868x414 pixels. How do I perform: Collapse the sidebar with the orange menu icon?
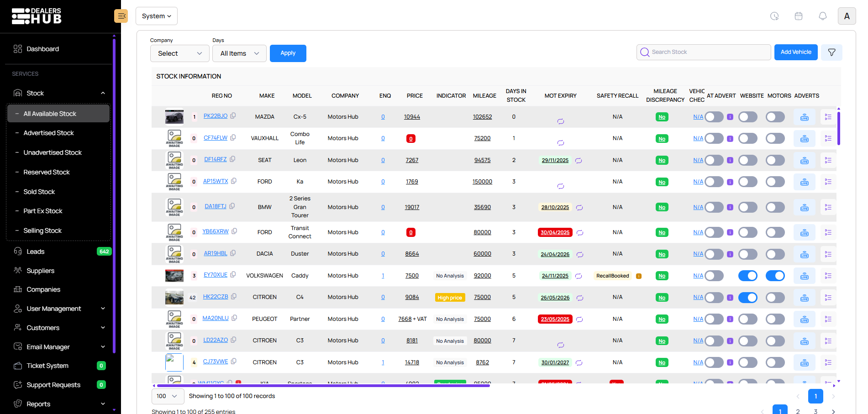coord(121,16)
